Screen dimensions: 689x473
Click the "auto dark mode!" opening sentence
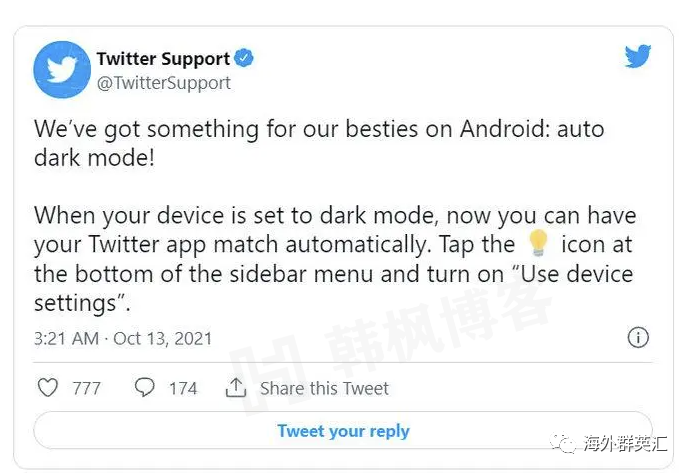click(320, 145)
